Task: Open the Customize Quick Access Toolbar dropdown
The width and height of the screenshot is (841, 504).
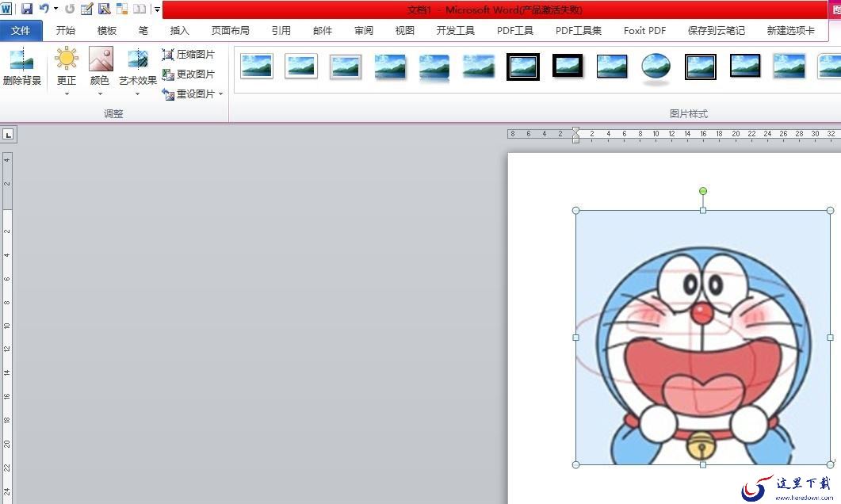Action: click(x=157, y=10)
